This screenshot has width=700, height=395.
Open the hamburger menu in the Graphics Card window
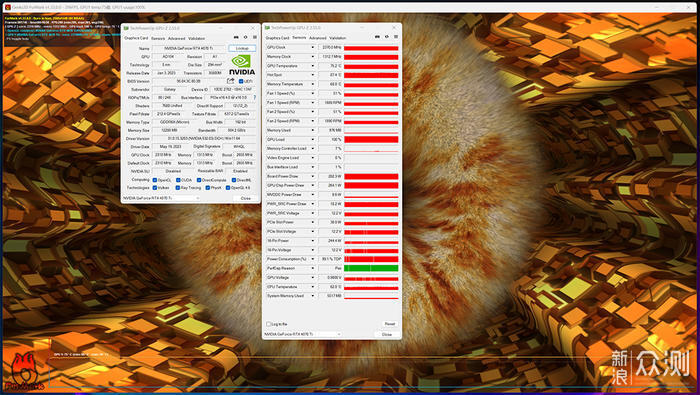(255, 37)
